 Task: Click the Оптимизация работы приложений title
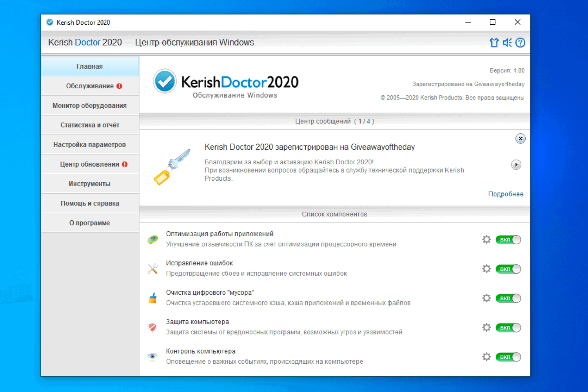220,234
